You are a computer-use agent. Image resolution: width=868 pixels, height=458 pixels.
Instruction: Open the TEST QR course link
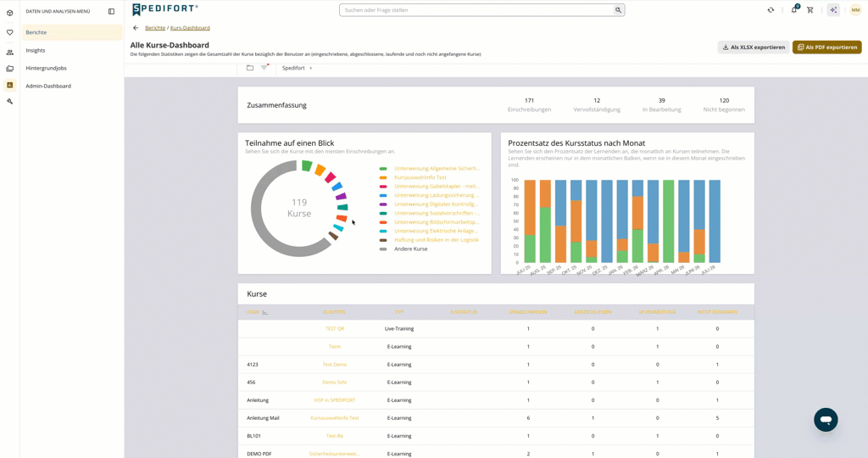334,329
